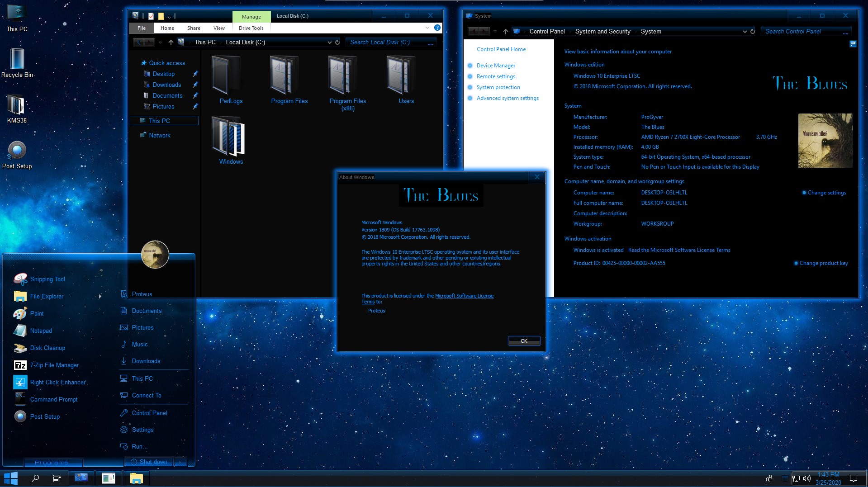Click the taskbar search icon
The width and height of the screenshot is (868, 487).
tap(35, 478)
